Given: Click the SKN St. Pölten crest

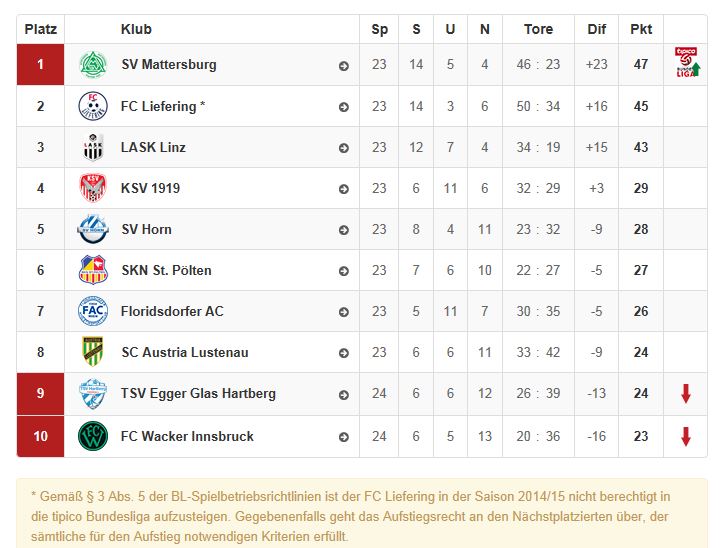Looking at the screenshot, I should point(93,270).
